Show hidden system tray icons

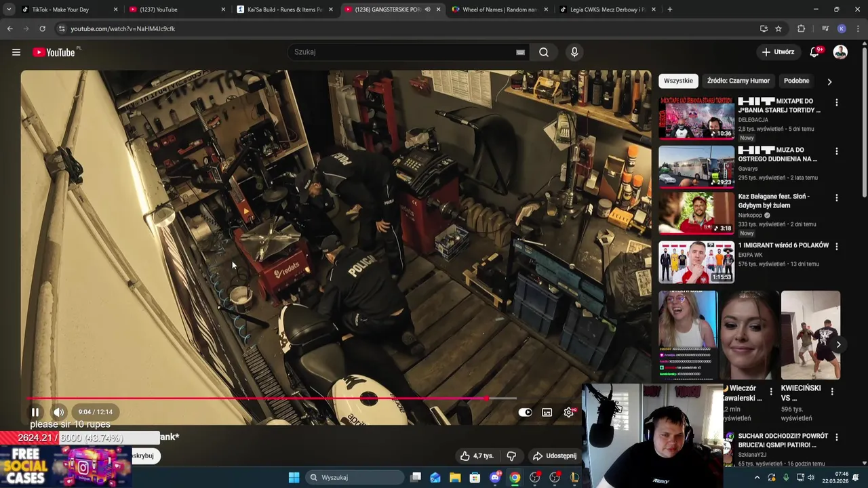coord(757,477)
